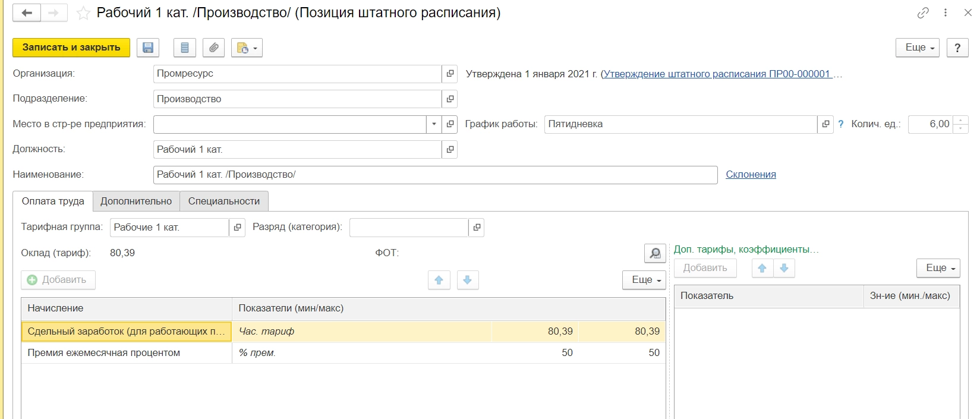Click the floppy disk save icon

coord(148,48)
